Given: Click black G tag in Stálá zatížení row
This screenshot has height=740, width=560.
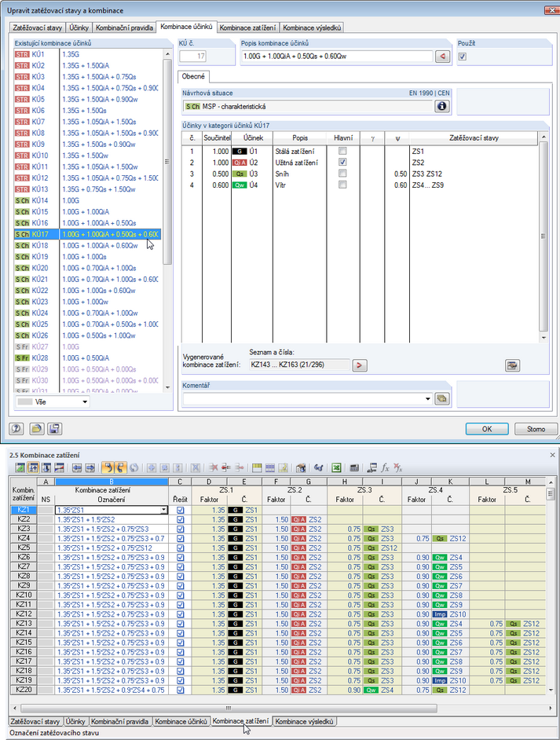Looking at the screenshot, I should click(240, 152).
